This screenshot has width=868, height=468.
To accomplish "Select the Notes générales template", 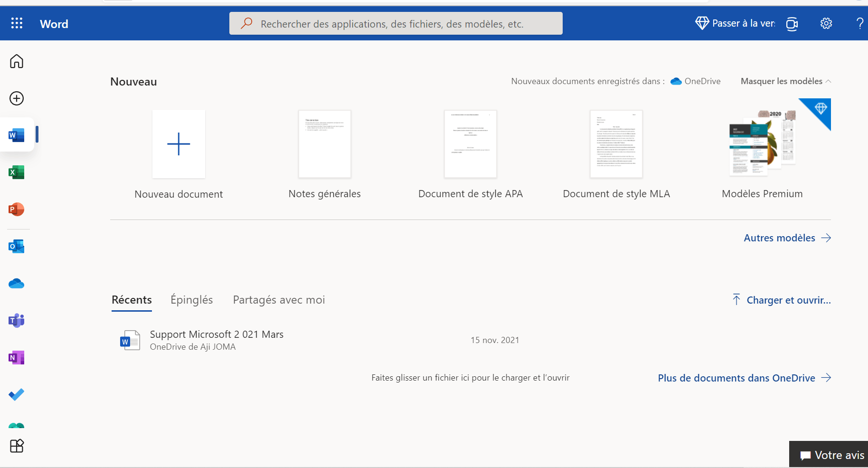I will 325,144.
